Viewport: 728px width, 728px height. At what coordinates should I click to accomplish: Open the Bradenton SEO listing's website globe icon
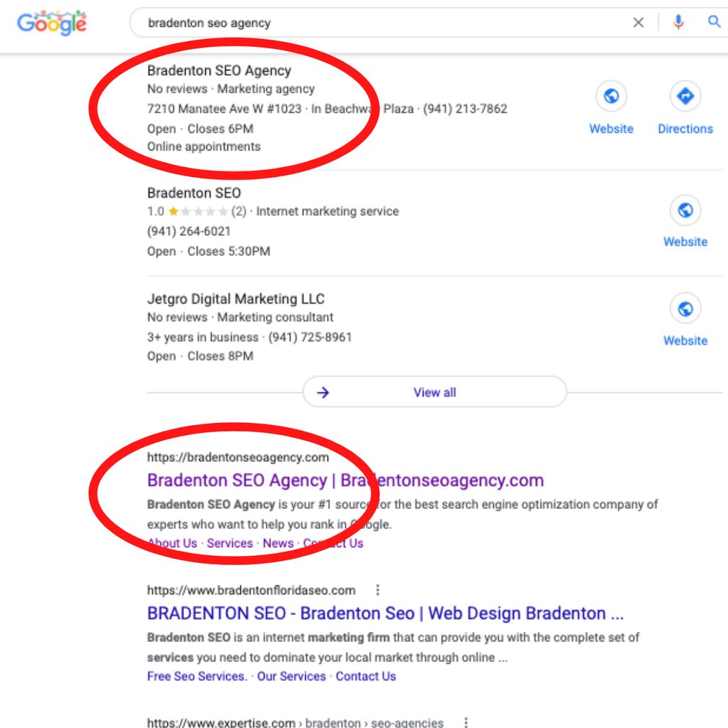click(x=685, y=210)
